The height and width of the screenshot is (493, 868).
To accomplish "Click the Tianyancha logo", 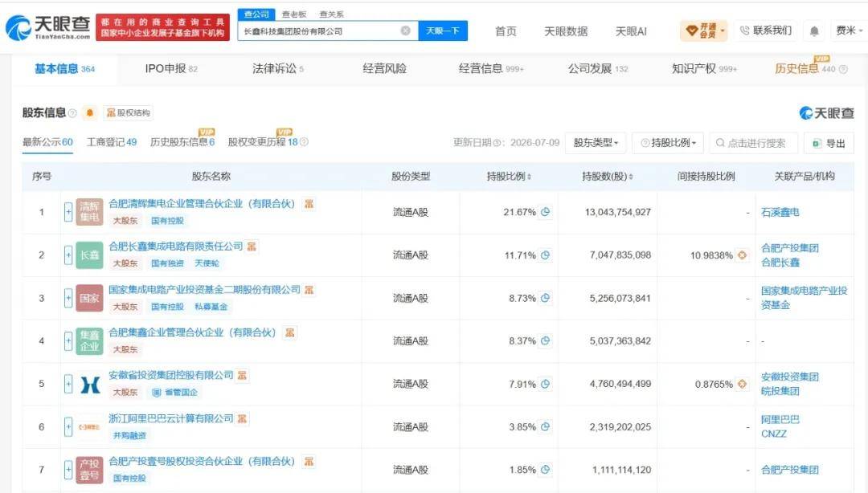I will click(x=47, y=27).
